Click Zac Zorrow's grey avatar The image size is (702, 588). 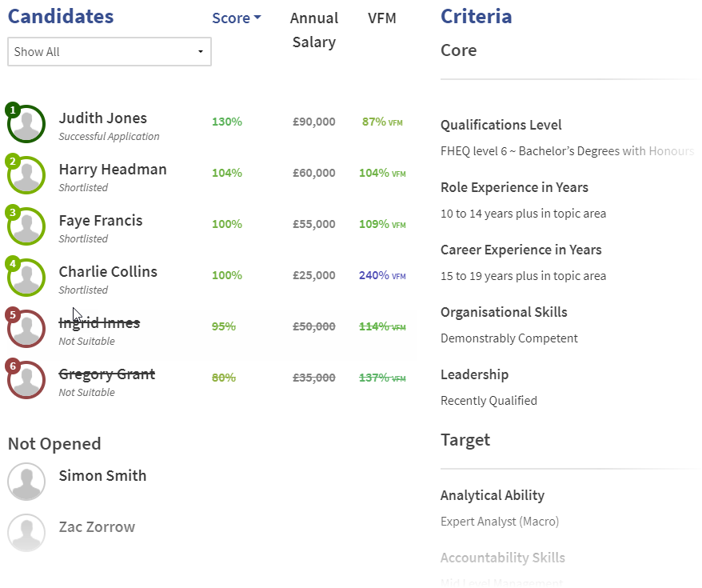[27, 533]
